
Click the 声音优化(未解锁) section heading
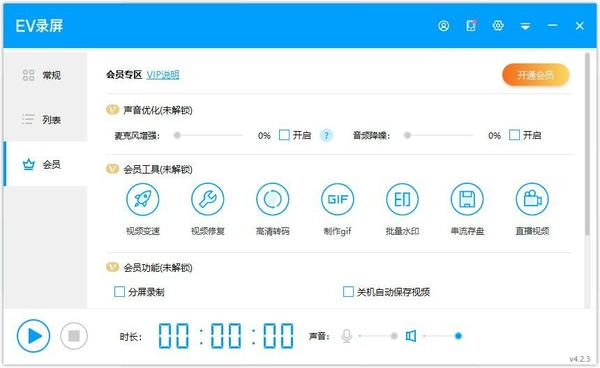point(158,111)
